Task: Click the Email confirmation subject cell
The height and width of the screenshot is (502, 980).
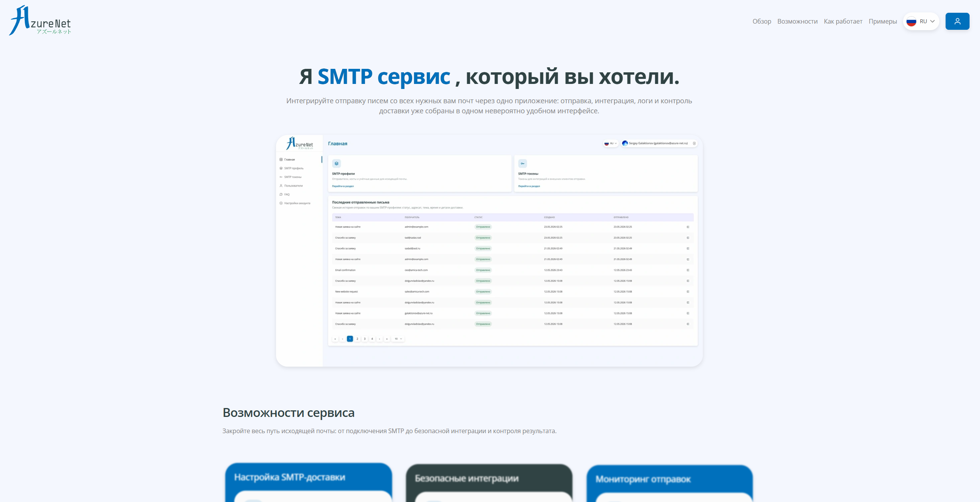Action: 345,270
